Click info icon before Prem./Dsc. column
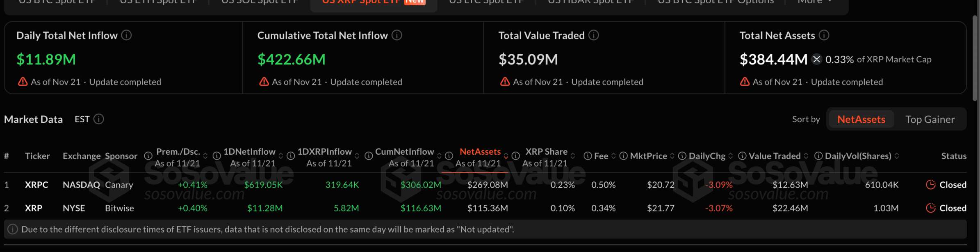 click(148, 156)
